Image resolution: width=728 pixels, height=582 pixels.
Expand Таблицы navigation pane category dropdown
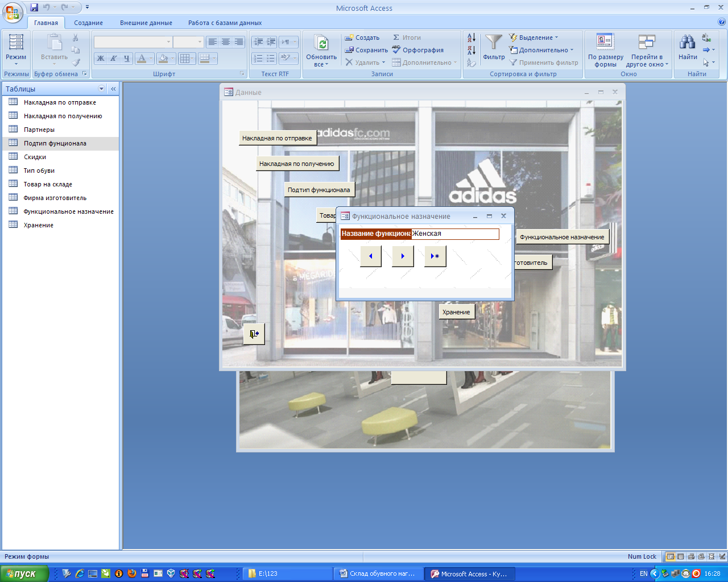(x=102, y=89)
